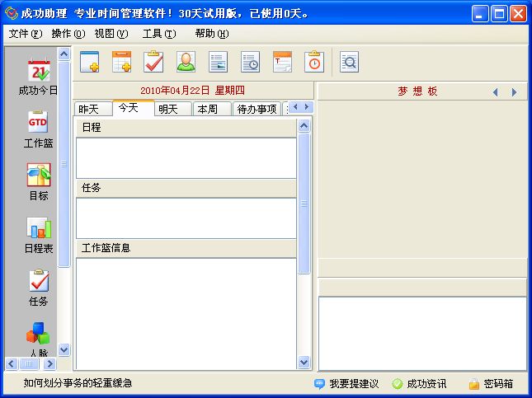This screenshot has height=398, width=532.
Task: Click today panel vertical scrollbar thumb
Action: (x=304, y=204)
